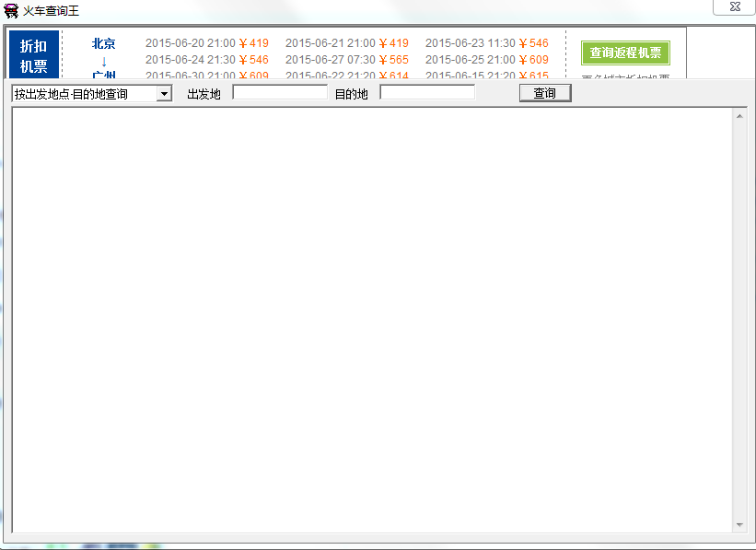Select the 2015-06-23 11:30 ¥546 flight

coord(485,42)
